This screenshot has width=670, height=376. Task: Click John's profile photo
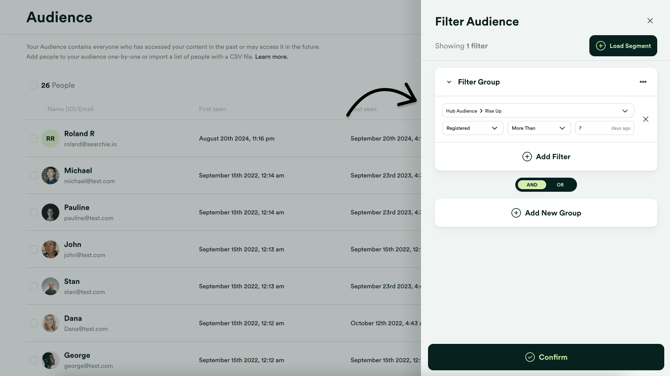[x=50, y=249]
